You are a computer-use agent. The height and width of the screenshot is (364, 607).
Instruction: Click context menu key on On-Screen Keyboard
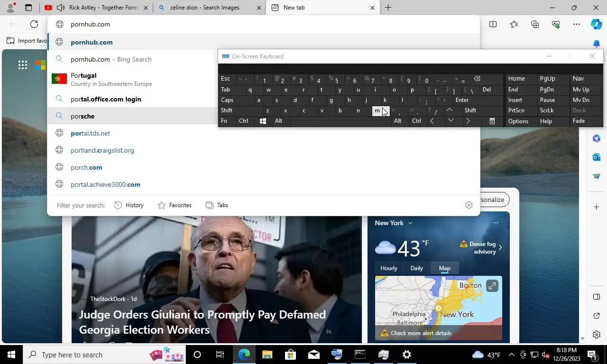492,121
